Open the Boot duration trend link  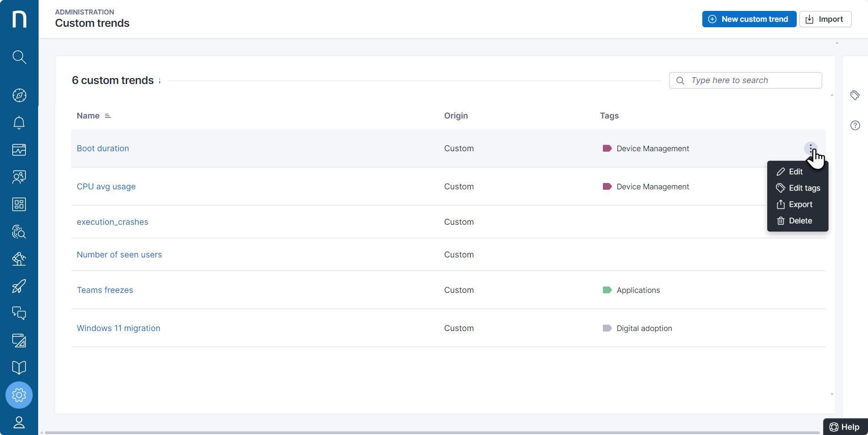point(103,148)
